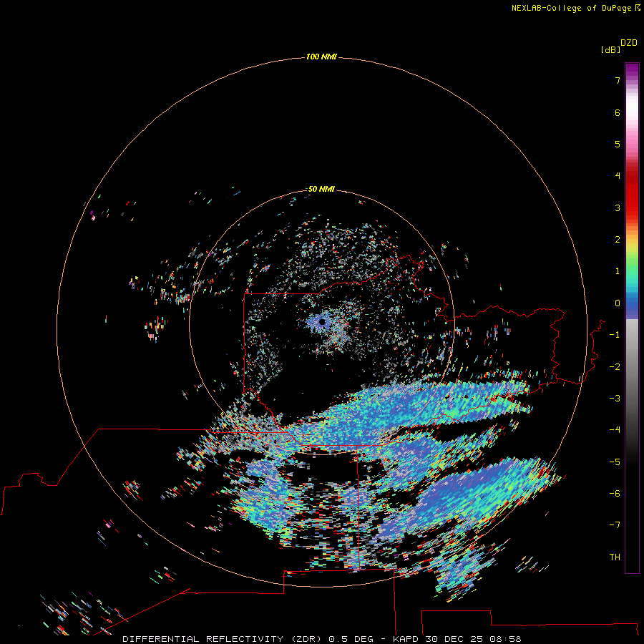Viewport: 644px width, 644px height.
Task: Click the 7 dB scale value
Action: tap(618, 80)
